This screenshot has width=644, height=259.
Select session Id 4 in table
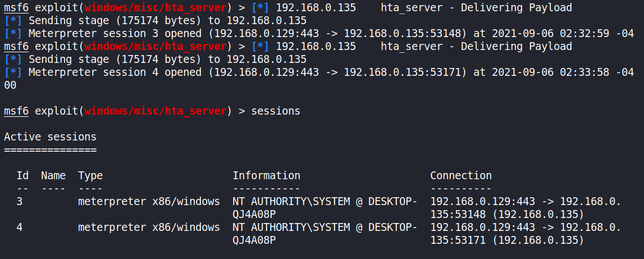tap(20, 227)
